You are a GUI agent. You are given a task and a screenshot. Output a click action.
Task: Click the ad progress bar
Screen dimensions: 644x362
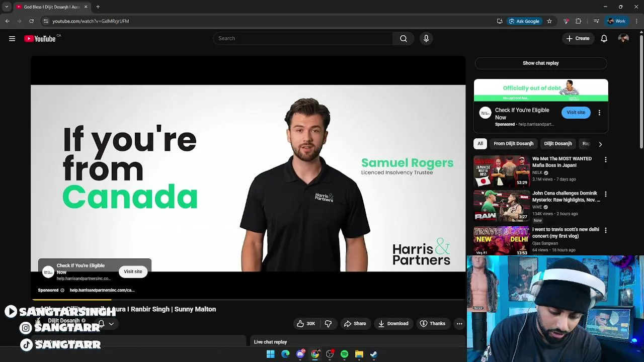pos(248,300)
